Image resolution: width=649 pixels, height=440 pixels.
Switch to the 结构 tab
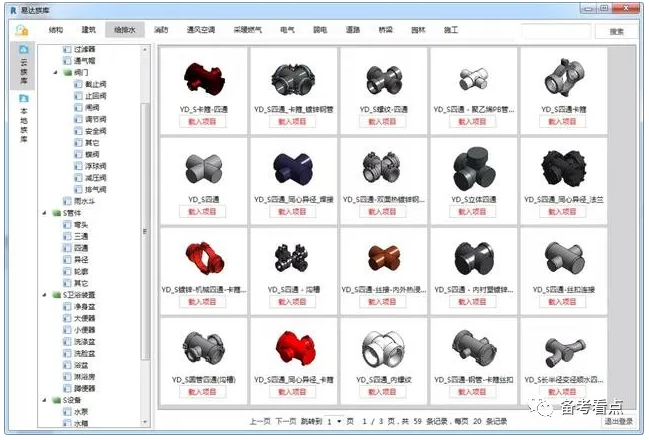[56, 30]
